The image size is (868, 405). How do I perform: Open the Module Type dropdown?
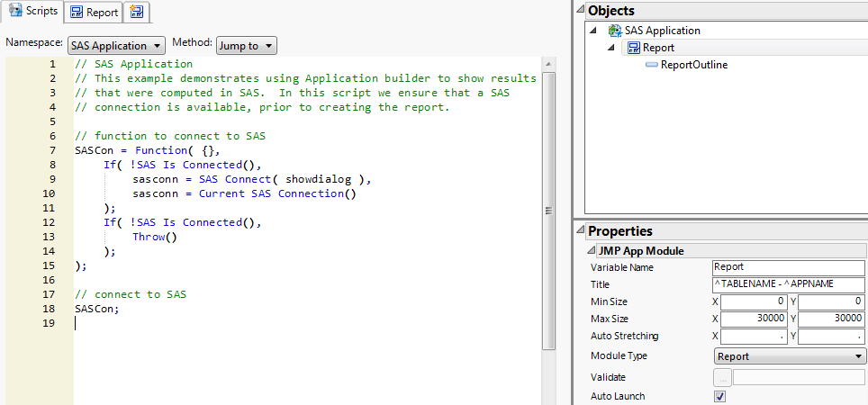tap(789, 356)
